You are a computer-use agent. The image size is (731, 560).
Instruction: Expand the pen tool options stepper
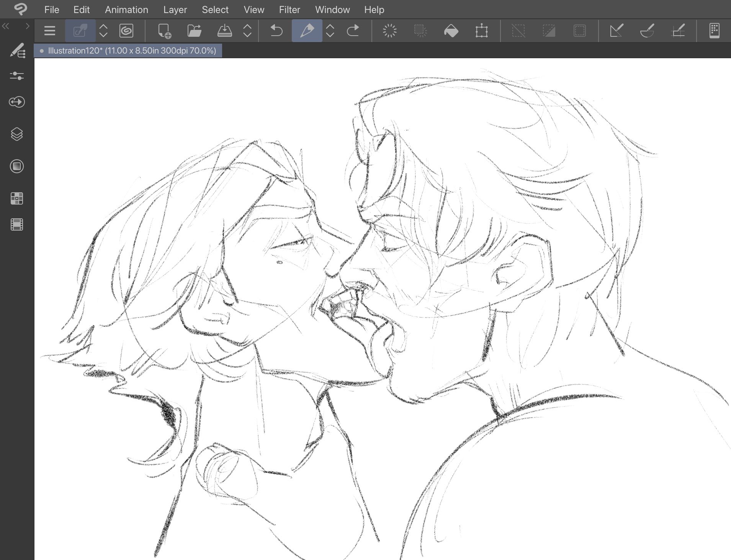pos(330,31)
